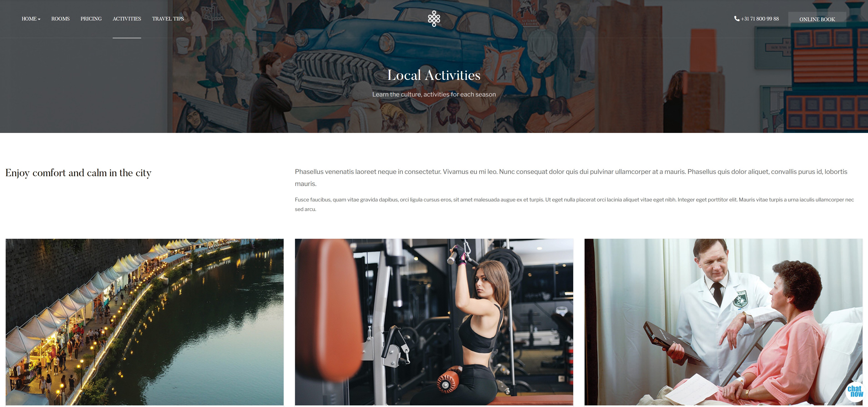Expand the HOME dropdown arrow
This screenshot has width=868, height=407.
[39, 19]
